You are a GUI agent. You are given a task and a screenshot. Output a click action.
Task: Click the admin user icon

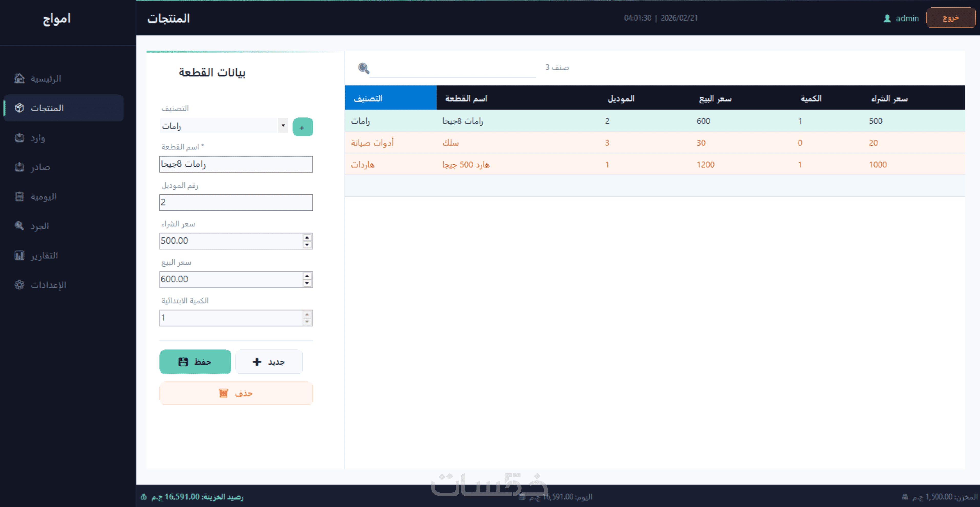pyautogui.click(x=887, y=18)
